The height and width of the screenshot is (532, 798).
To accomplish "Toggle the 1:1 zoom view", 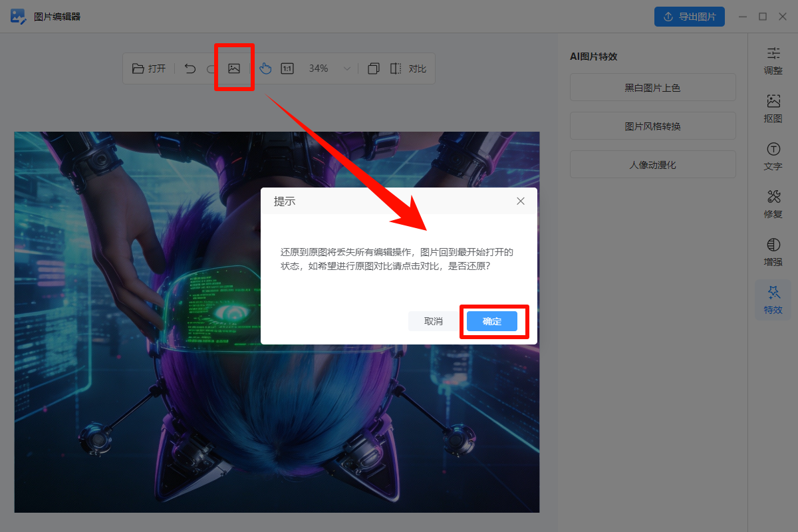I will pyautogui.click(x=287, y=68).
